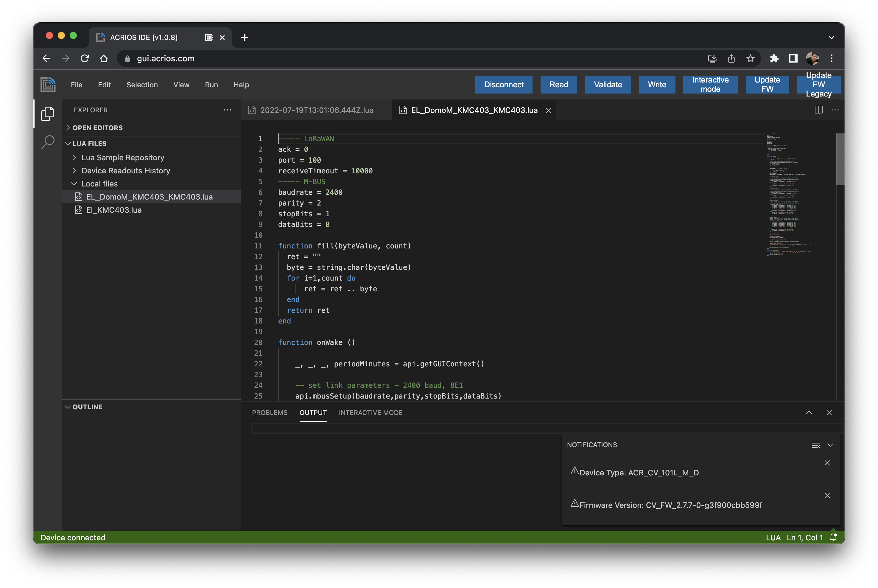Click the Validate button

(x=608, y=84)
